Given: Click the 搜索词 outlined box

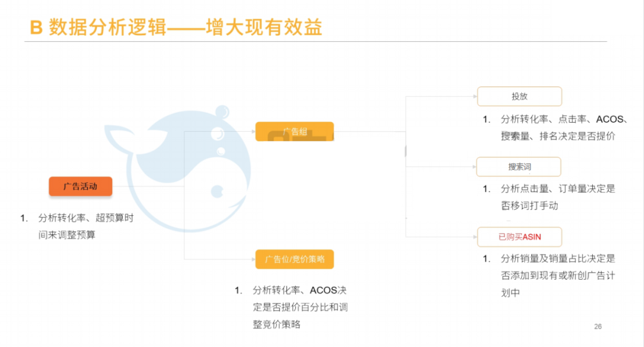Looking at the screenshot, I should click(519, 167).
